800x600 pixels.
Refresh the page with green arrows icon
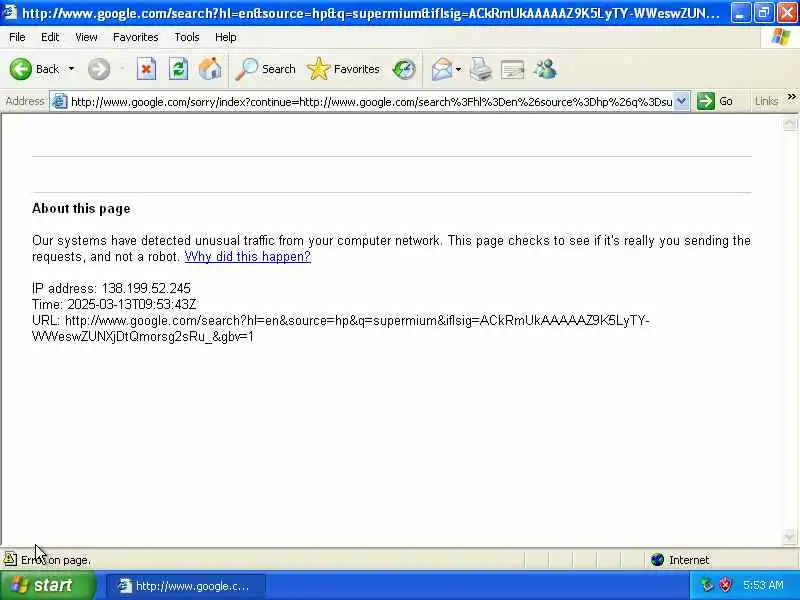click(178, 69)
